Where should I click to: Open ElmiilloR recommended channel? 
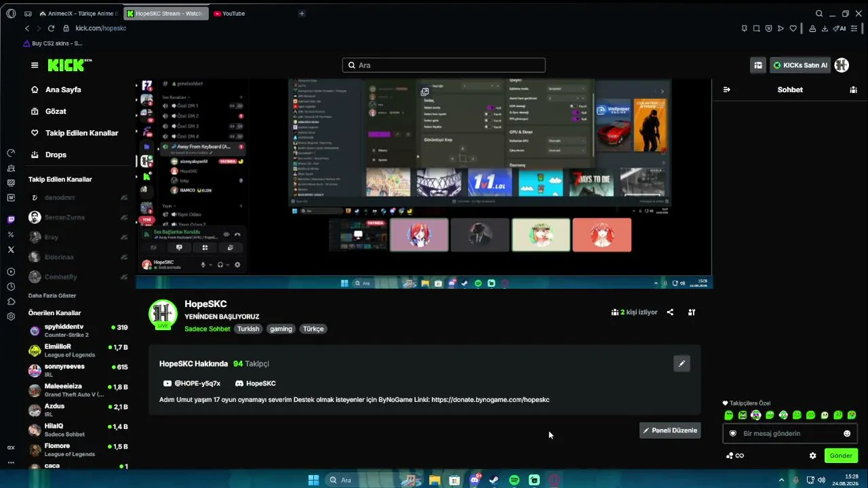(x=78, y=350)
